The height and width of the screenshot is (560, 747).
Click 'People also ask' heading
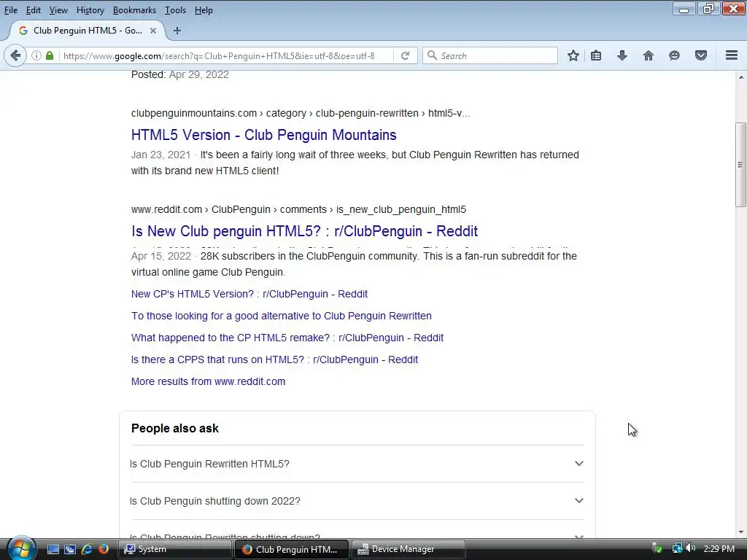point(175,428)
